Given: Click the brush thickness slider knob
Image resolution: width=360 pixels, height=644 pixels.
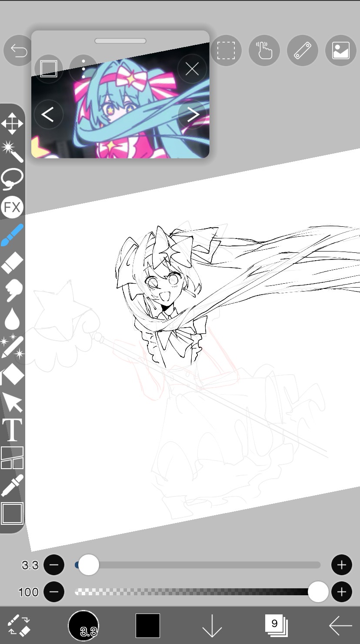Looking at the screenshot, I should coord(89,565).
